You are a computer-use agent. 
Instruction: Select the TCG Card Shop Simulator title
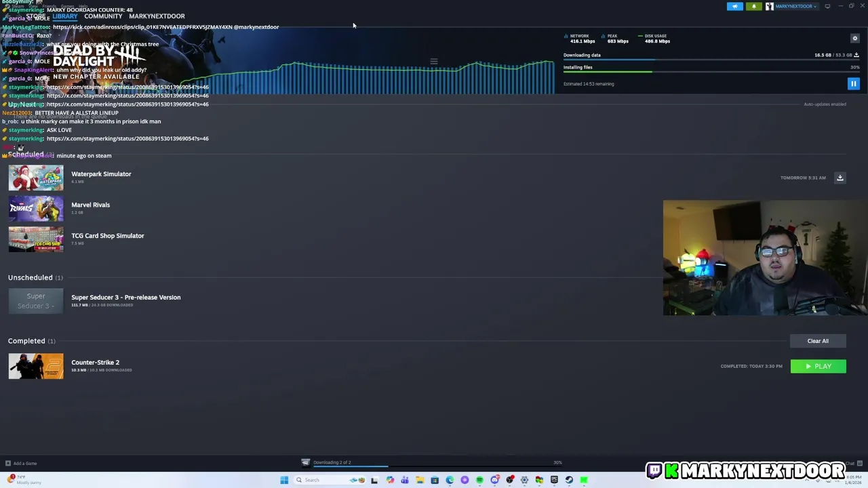[108, 236]
